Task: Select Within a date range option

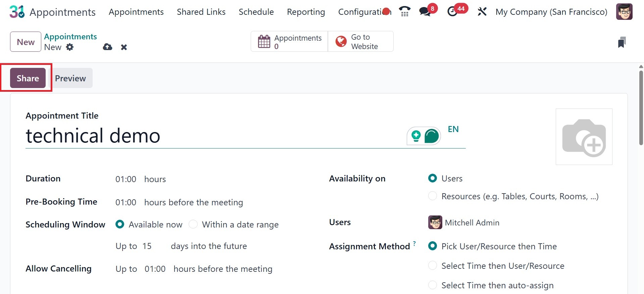Action: 193,224
